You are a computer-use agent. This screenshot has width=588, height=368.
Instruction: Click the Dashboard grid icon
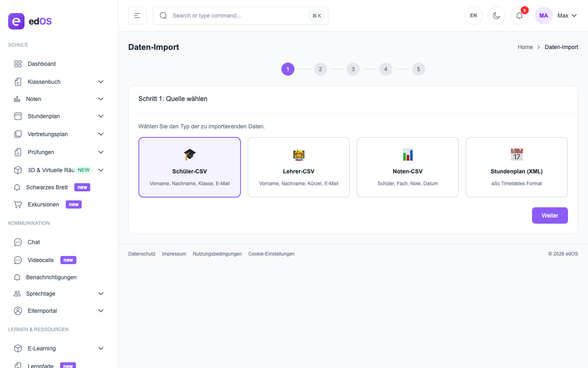[x=18, y=64]
